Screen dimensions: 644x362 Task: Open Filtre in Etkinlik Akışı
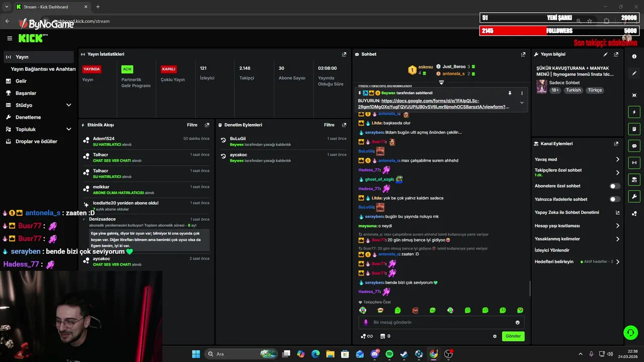[192, 125]
